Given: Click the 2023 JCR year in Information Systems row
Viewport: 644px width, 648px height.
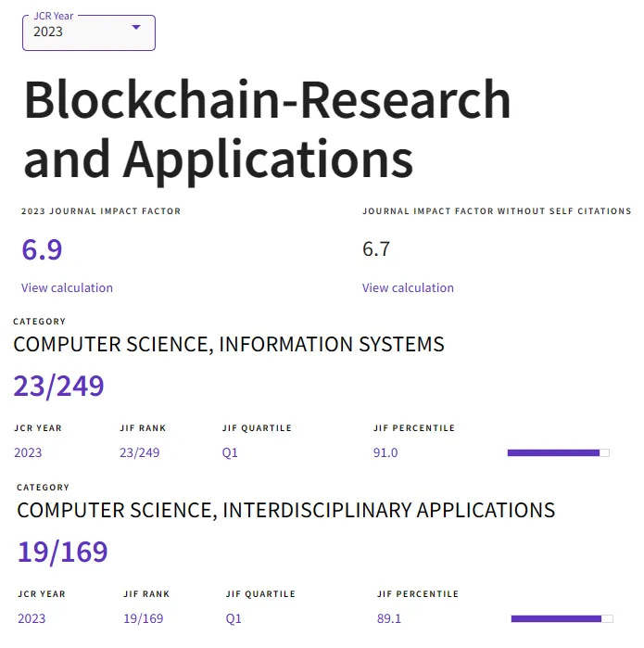Looking at the screenshot, I should click(28, 452).
